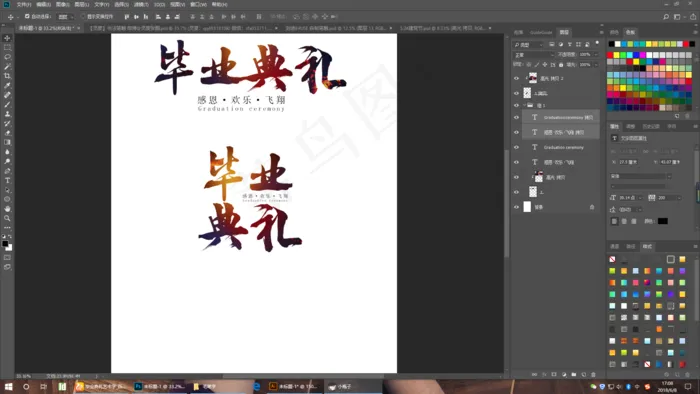Click the lock all layers padlock icon
Image resolution: width=700 pixels, height=394 pixels.
tap(561, 65)
